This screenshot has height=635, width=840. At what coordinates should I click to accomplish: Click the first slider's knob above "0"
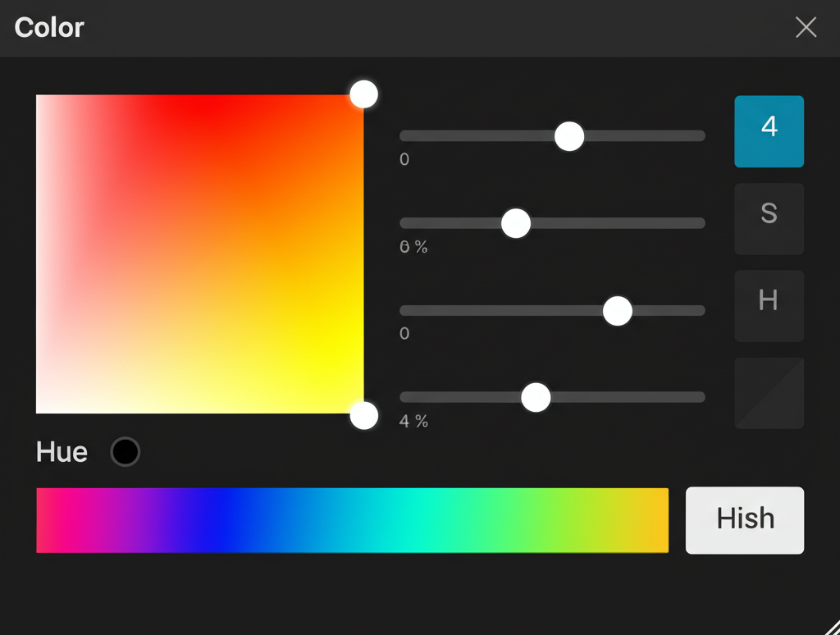coord(569,136)
